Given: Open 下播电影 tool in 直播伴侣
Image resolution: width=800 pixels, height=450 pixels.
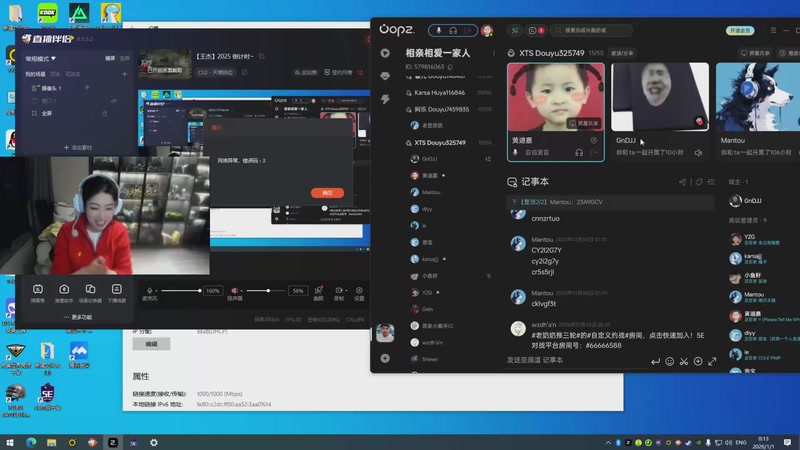Looking at the screenshot, I should tap(117, 293).
